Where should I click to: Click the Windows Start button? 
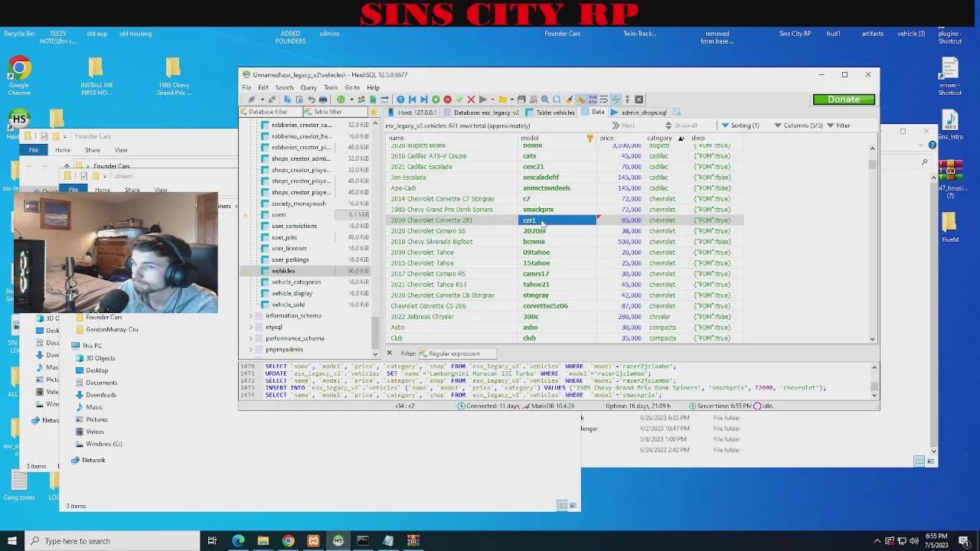pos(12,541)
